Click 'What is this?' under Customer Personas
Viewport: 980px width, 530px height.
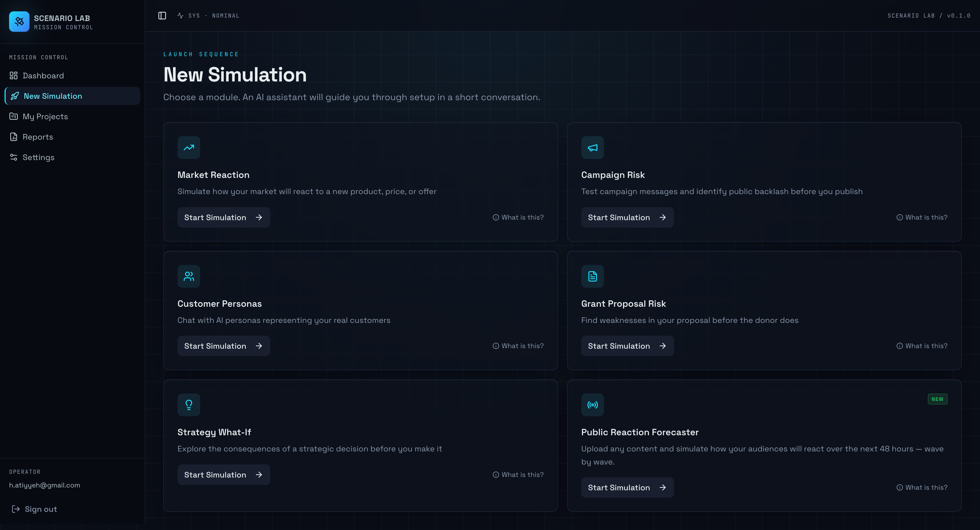[518, 346]
